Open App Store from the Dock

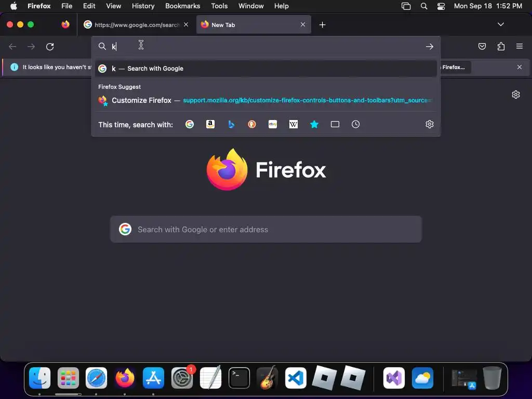tap(153, 378)
